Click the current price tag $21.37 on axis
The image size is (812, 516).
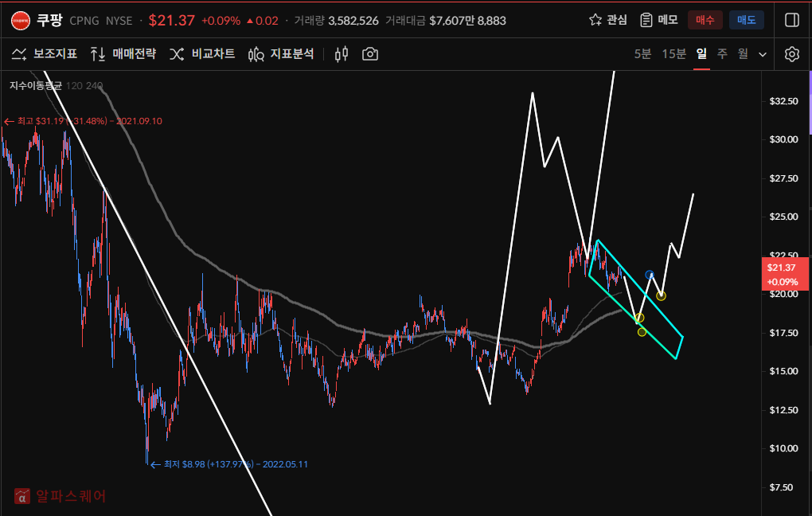[x=785, y=274]
